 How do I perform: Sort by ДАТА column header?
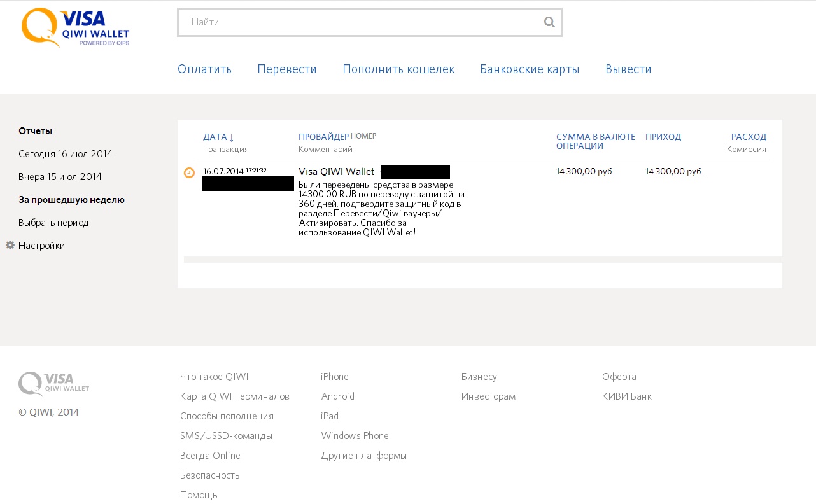click(218, 137)
